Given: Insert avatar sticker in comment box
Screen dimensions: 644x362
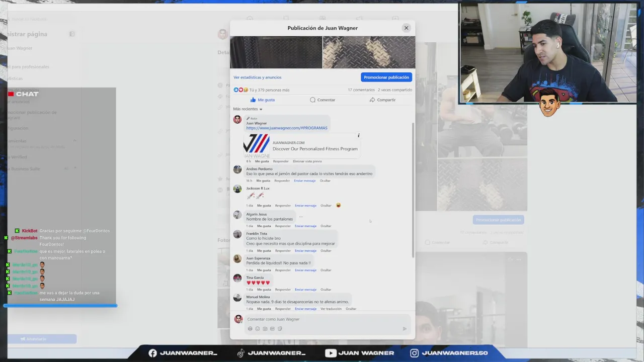Looking at the screenshot, I should pos(250,329).
